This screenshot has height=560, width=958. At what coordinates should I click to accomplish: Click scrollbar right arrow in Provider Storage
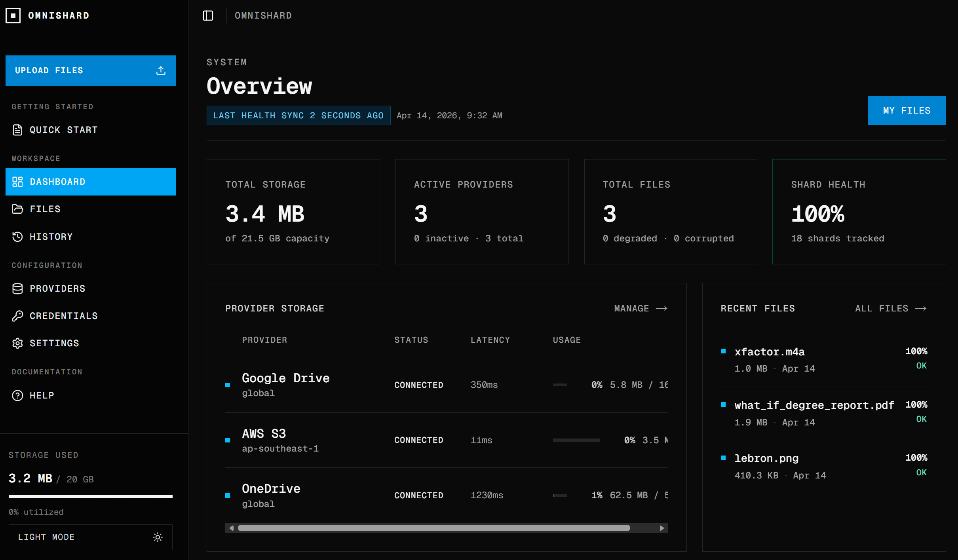(661, 528)
